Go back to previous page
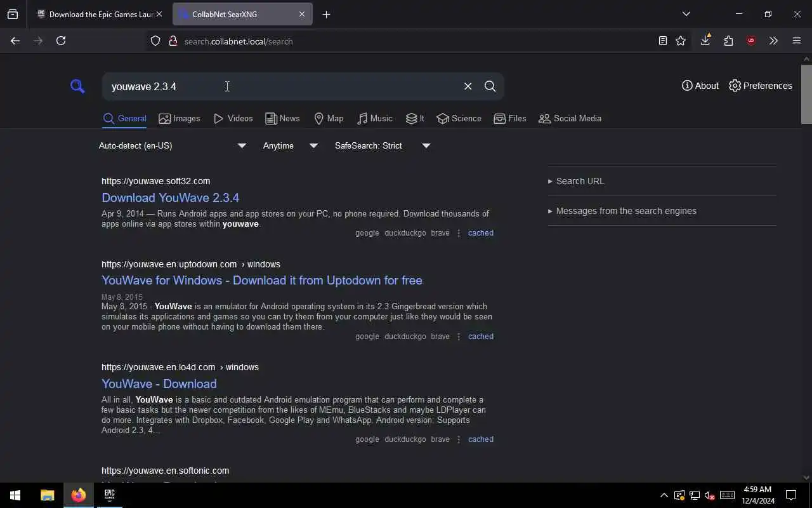 point(15,41)
